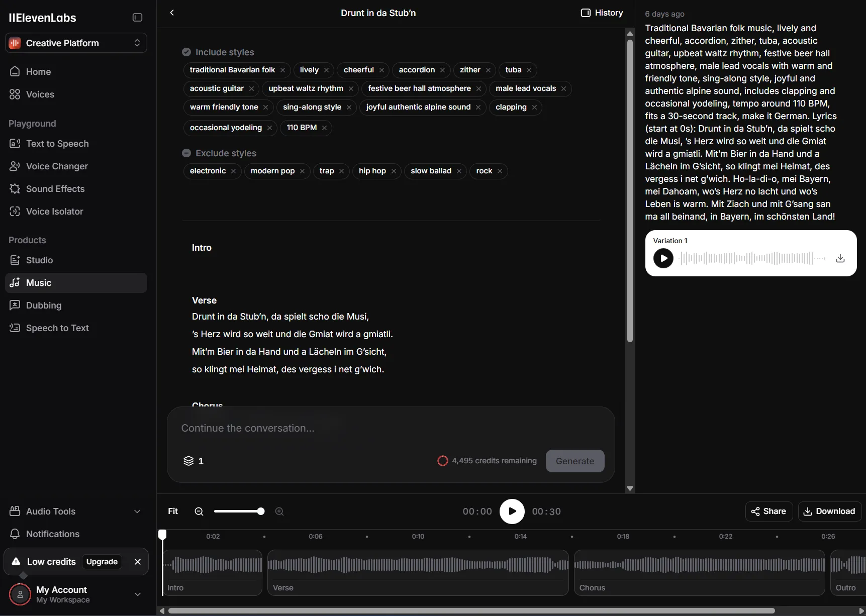The image size is (866, 616).
Task: Remove the 'accordion' style tag
Action: [x=442, y=70]
